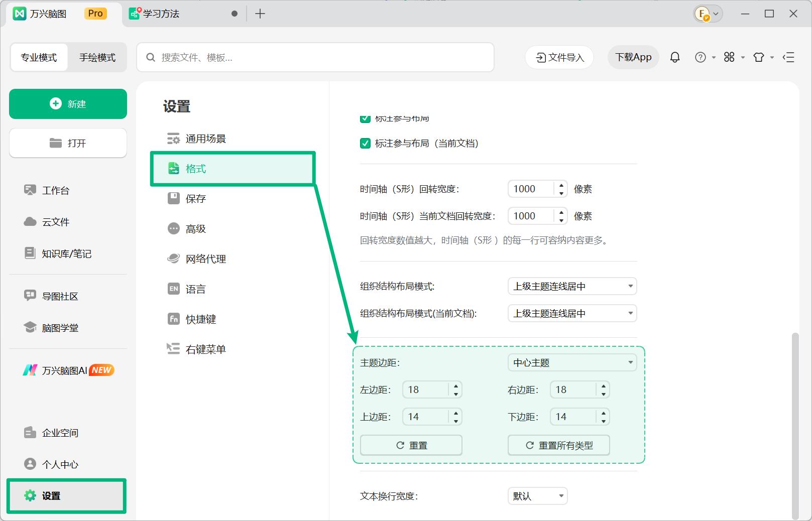Expand the avatar account dropdown chevron

pyautogui.click(x=716, y=14)
